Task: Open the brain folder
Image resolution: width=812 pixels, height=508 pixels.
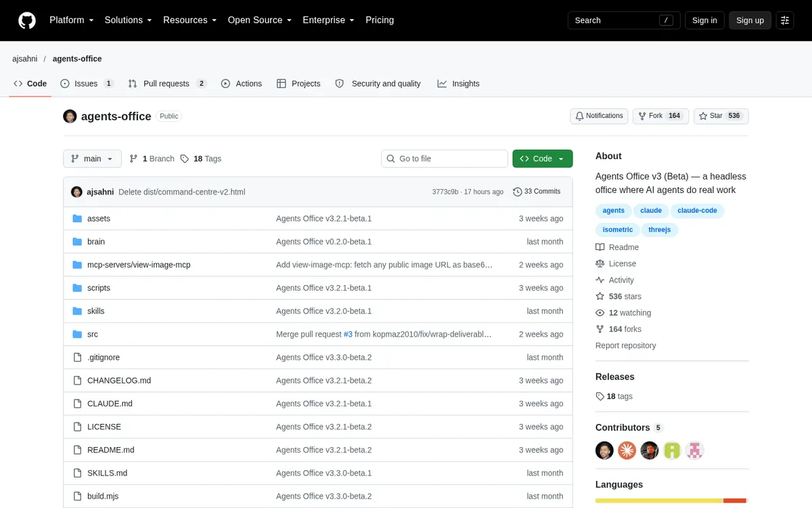Action: [x=96, y=242]
